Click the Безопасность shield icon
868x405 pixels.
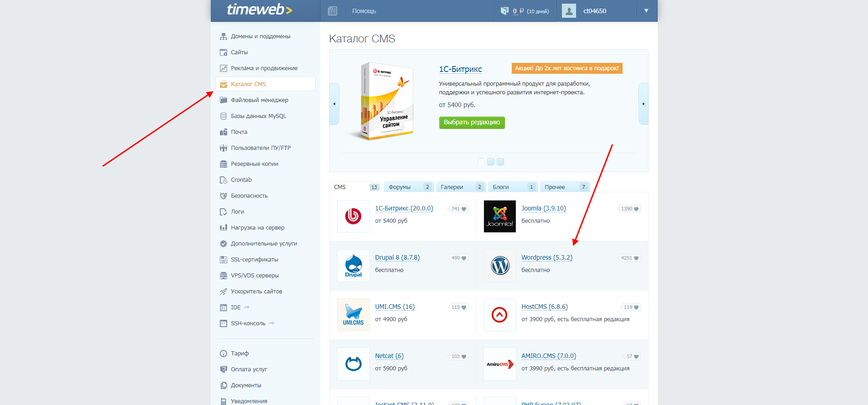(223, 196)
